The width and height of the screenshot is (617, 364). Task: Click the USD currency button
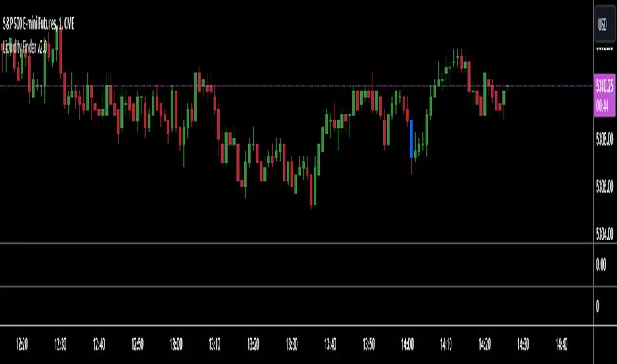605,24
